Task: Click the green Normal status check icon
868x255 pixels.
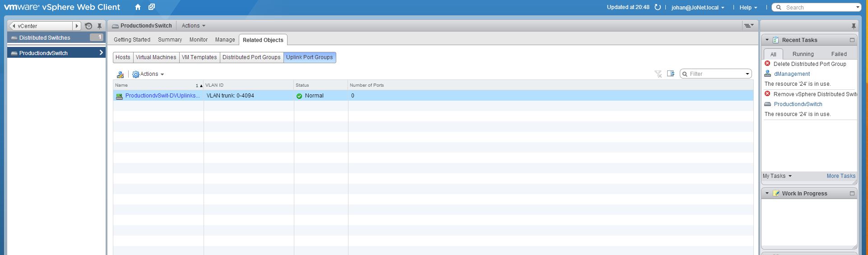Action: (x=299, y=96)
